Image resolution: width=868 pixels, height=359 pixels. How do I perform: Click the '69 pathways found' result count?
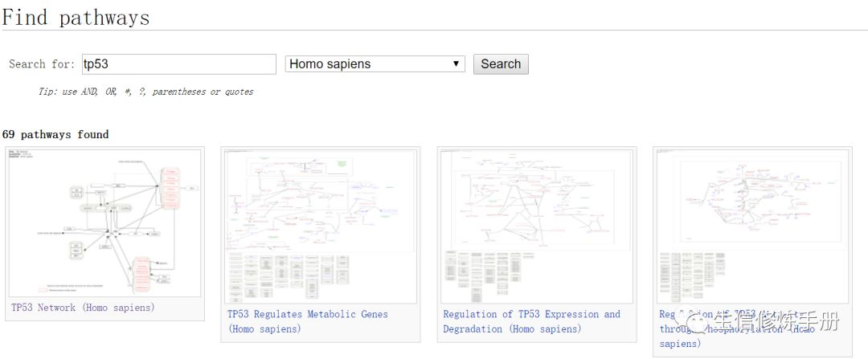pyautogui.click(x=55, y=134)
